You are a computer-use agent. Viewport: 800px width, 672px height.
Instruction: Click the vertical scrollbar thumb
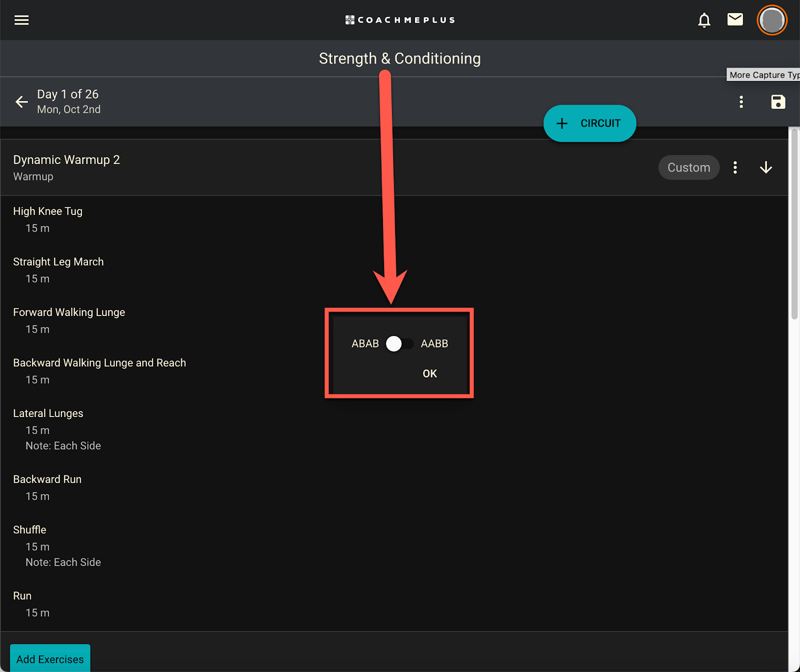point(794,223)
